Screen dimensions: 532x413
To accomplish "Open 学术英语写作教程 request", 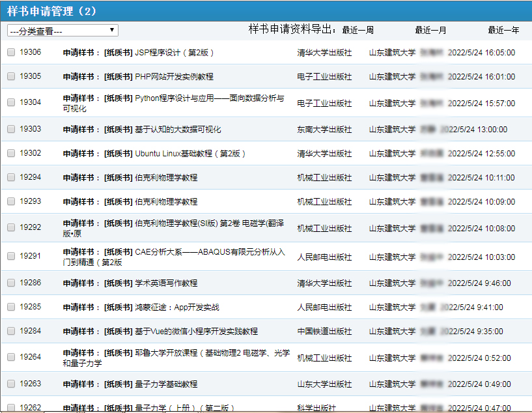I will (165, 283).
